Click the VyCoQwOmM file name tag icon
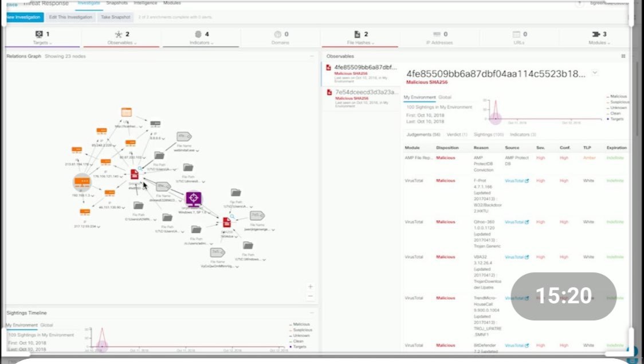 (217, 252)
